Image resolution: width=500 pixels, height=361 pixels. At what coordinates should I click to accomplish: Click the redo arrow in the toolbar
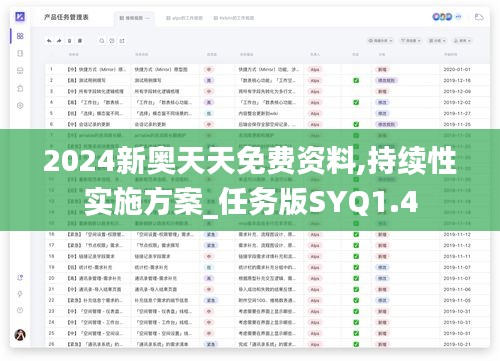pos(59,41)
